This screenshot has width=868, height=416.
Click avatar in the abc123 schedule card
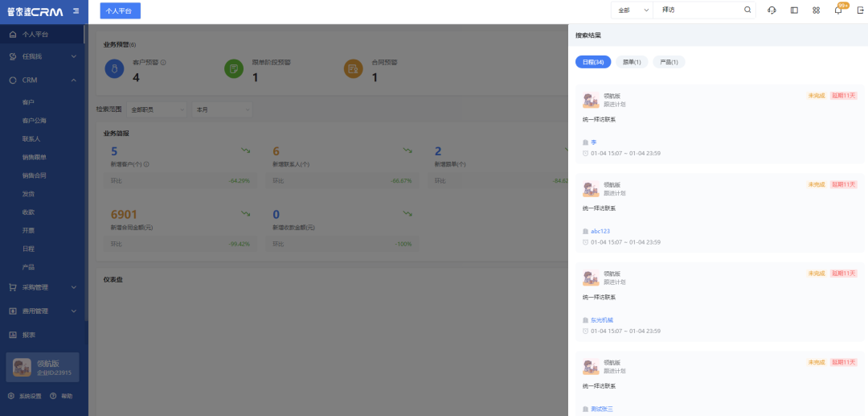[592, 189]
